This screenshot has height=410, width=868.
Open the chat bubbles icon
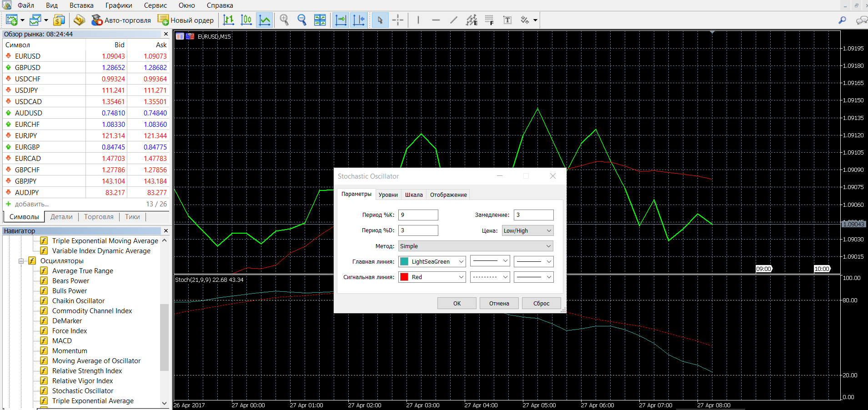(x=862, y=20)
